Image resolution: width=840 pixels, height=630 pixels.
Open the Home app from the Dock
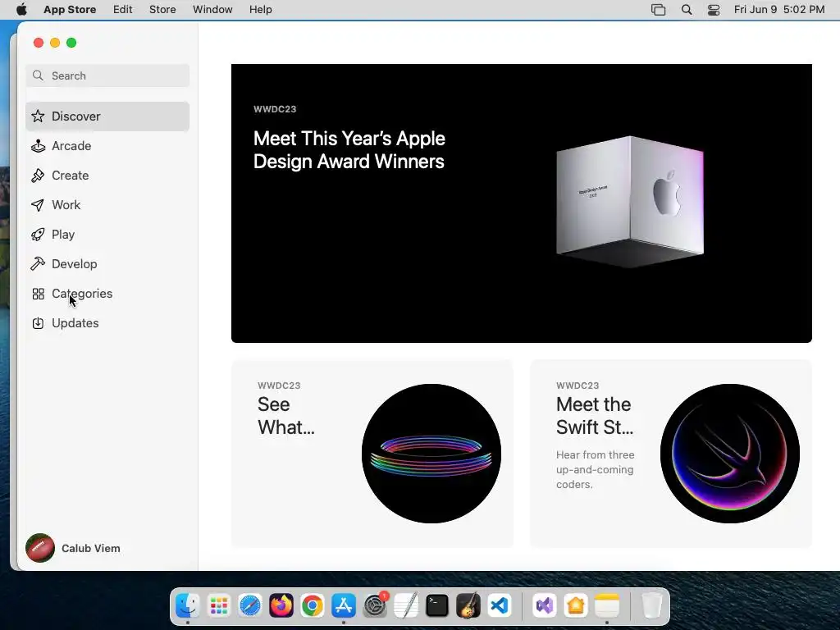coord(575,606)
